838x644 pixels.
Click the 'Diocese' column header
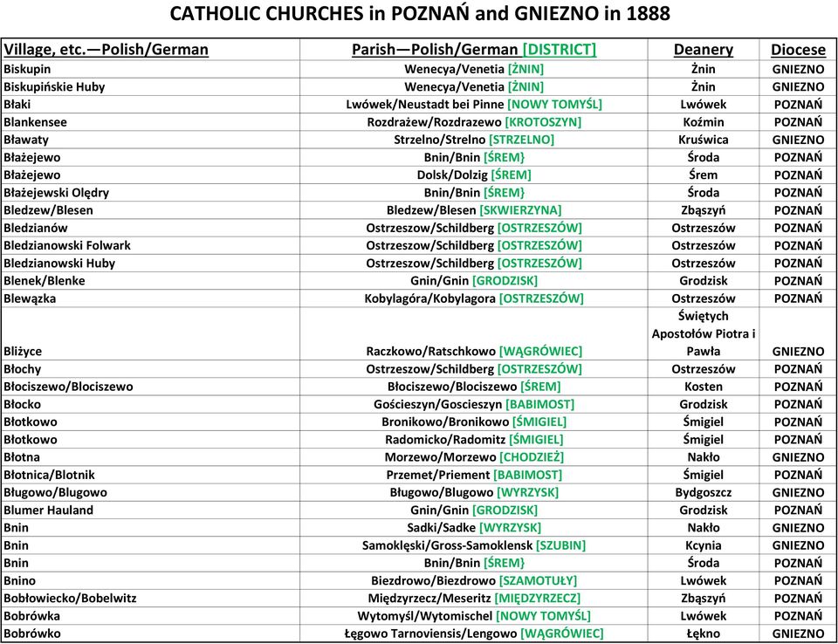(798, 50)
